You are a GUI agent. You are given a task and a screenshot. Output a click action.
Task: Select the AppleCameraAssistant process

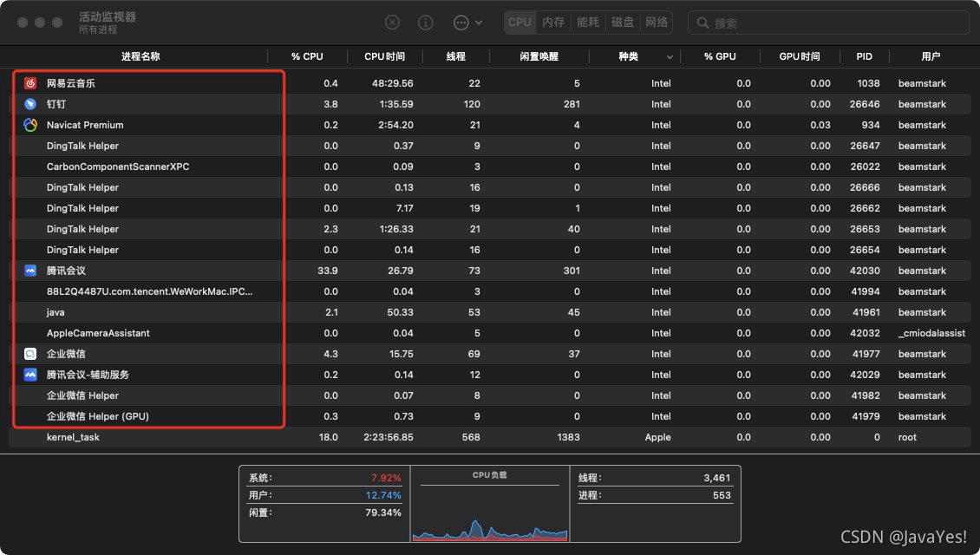coord(98,333)
